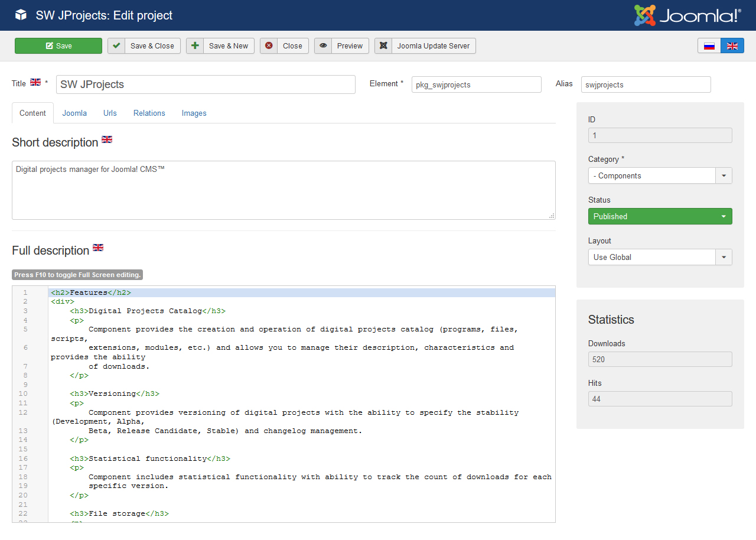Click the Preview eye icon
This screenshot has height=540, width=756.
click(x=323, y=46)
